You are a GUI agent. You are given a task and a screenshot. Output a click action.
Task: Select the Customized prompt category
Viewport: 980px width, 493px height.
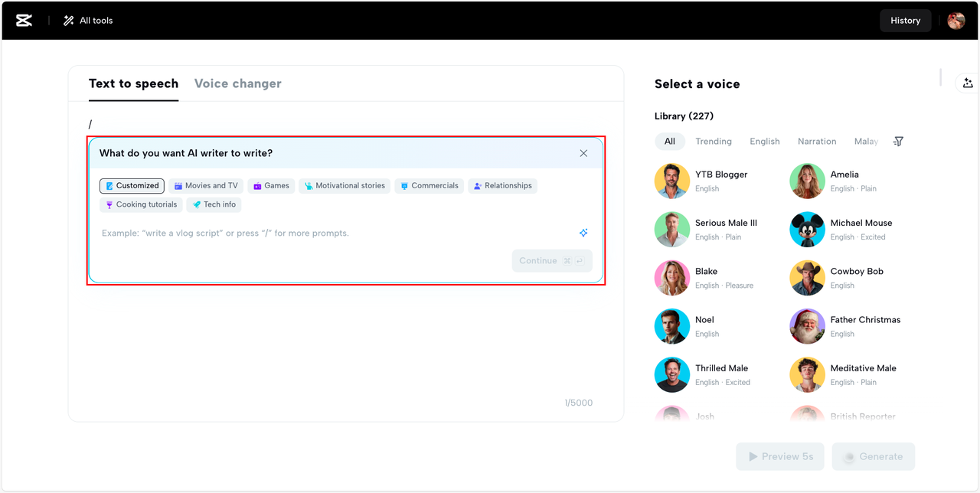[x=132, y=186]
